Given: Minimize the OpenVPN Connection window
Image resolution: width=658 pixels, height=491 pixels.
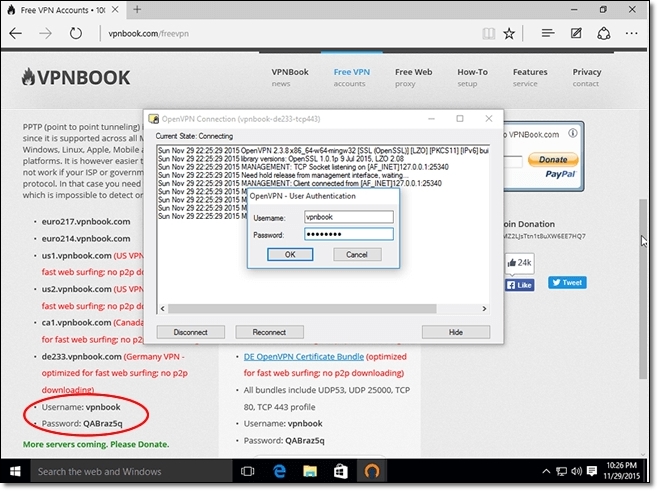Looking at the screenshot, I should pos(431,119).
